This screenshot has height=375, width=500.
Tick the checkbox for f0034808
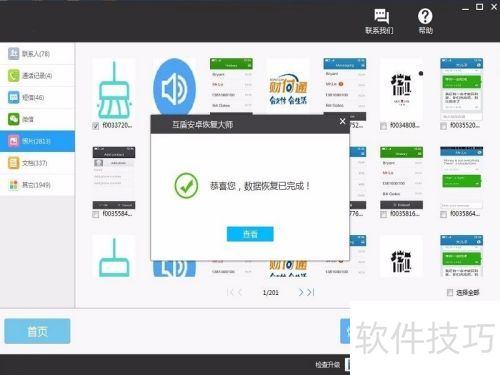tap(384, 126)
